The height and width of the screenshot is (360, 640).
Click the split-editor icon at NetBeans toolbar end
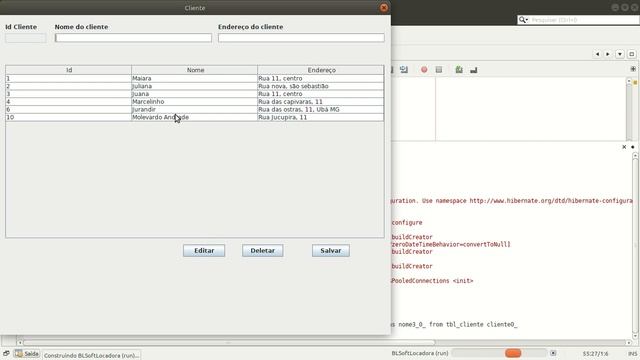tap(633, 69)
